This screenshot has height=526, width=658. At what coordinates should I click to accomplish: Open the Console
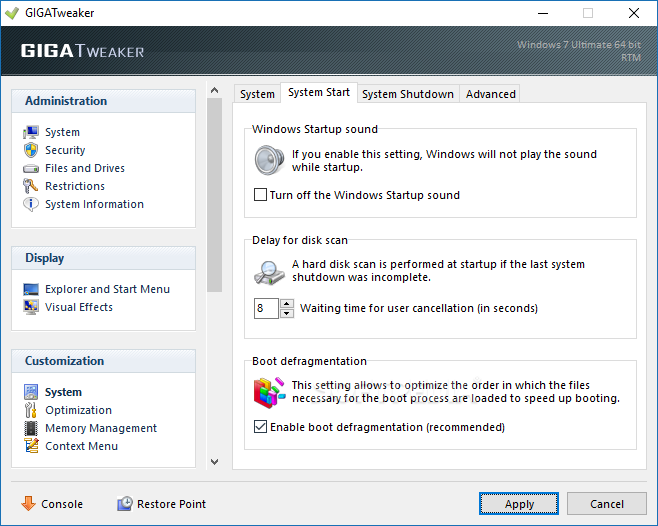tap(52, 504)
